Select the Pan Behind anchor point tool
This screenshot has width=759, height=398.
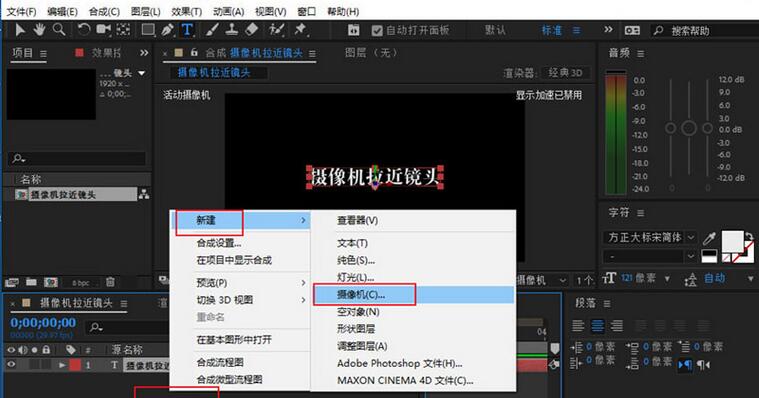(x=123, y=30)
